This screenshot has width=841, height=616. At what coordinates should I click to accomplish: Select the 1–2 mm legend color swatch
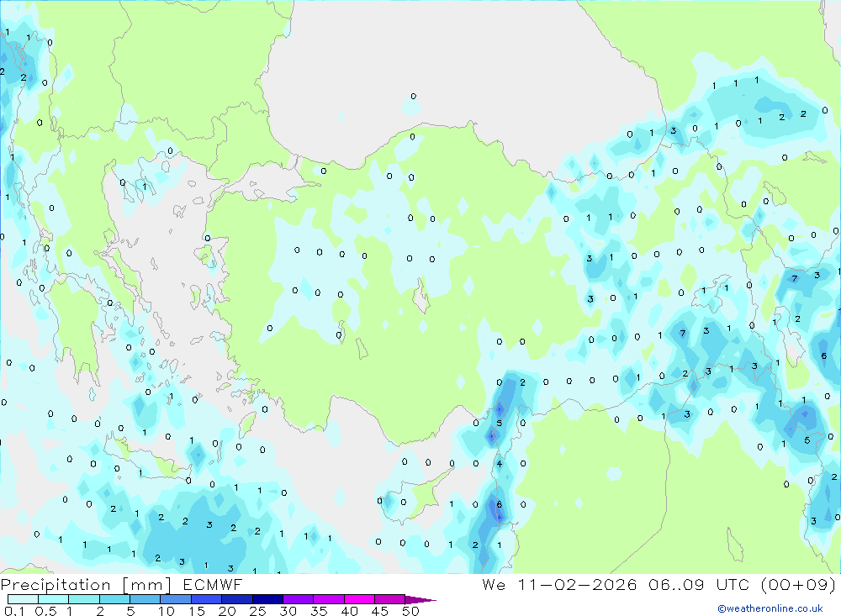(x=83, y=599)
